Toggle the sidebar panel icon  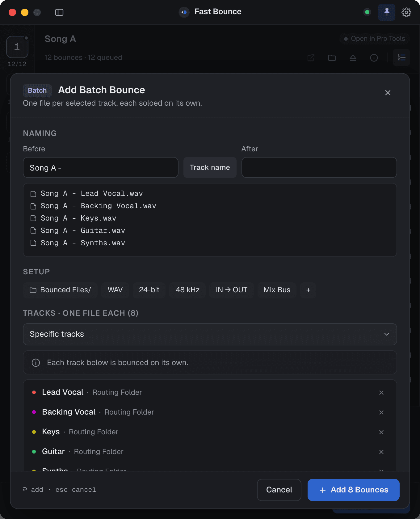coord(59,12)
